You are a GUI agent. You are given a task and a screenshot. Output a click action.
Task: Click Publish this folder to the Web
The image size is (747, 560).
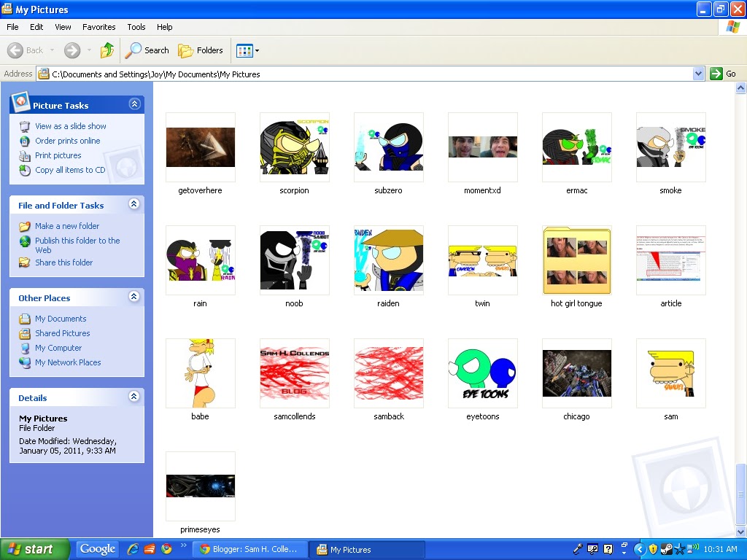[77, 245]
